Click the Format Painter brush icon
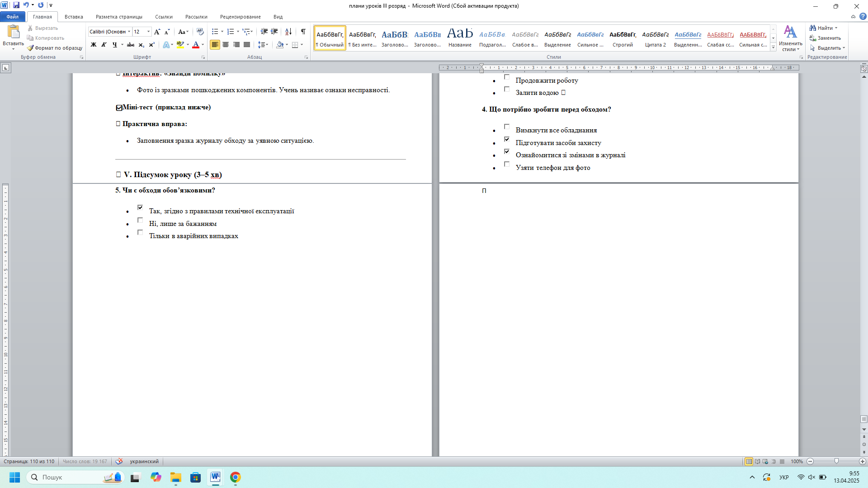This screenshot has height=488, width=868. (x=30, y=48)
